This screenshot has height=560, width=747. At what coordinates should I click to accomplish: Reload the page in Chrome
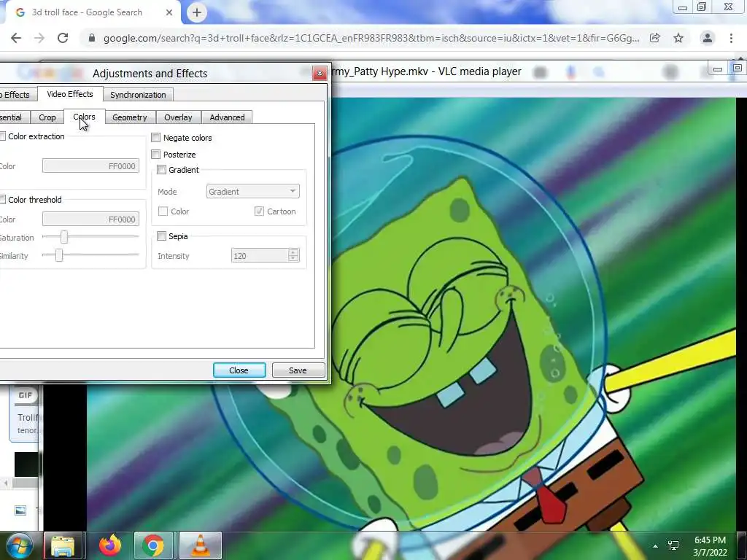pyautogui.click(x=63, y=38)
